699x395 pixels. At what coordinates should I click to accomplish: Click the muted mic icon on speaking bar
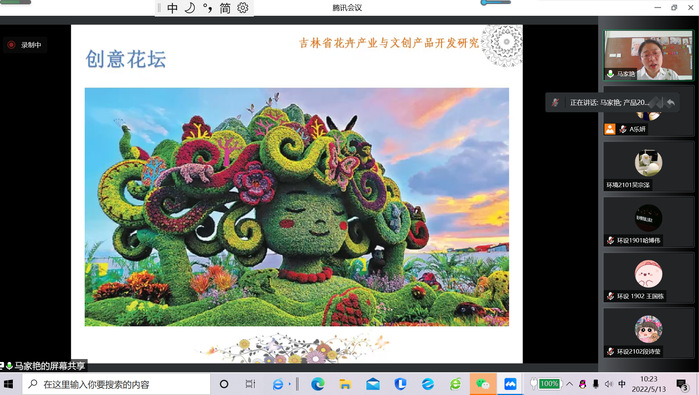[x=555, y=103]
